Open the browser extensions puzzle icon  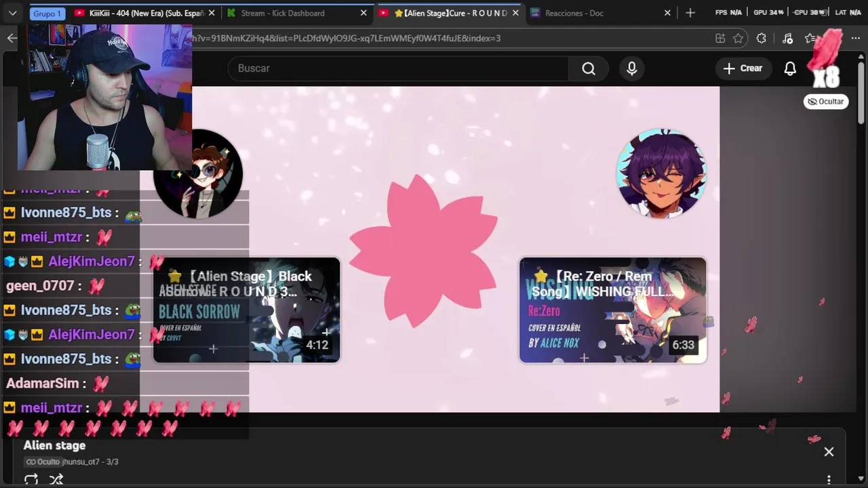(762, 39)
